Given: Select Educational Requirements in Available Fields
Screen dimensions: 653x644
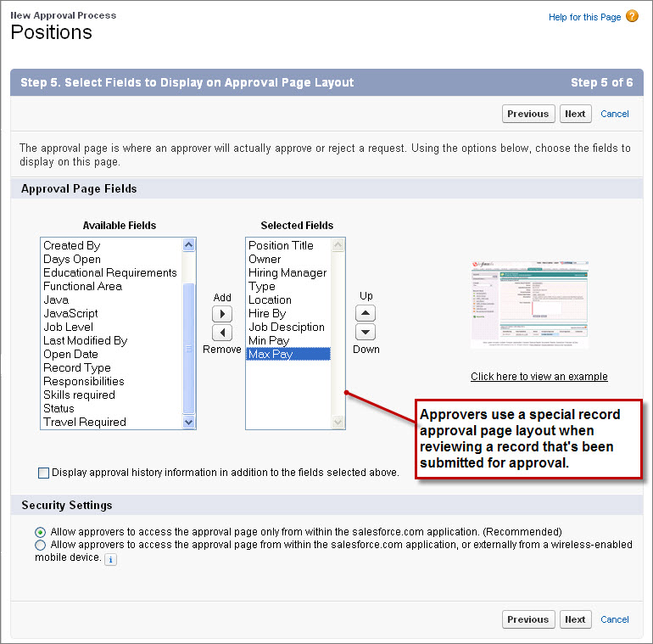Looking at the screenshot, I should click(x=112, y=272).
